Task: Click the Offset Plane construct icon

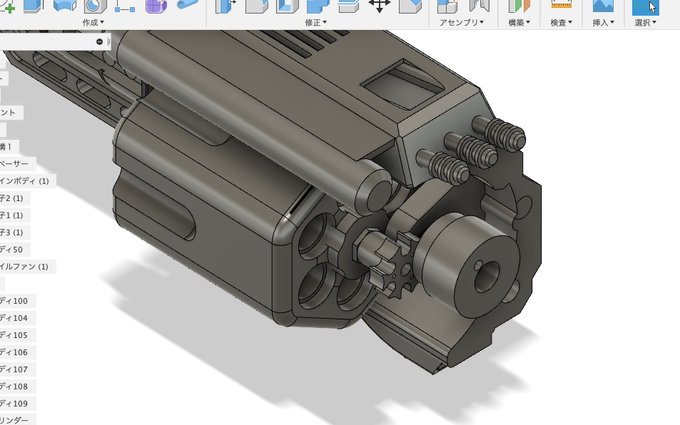Action: tap(519, 6)
